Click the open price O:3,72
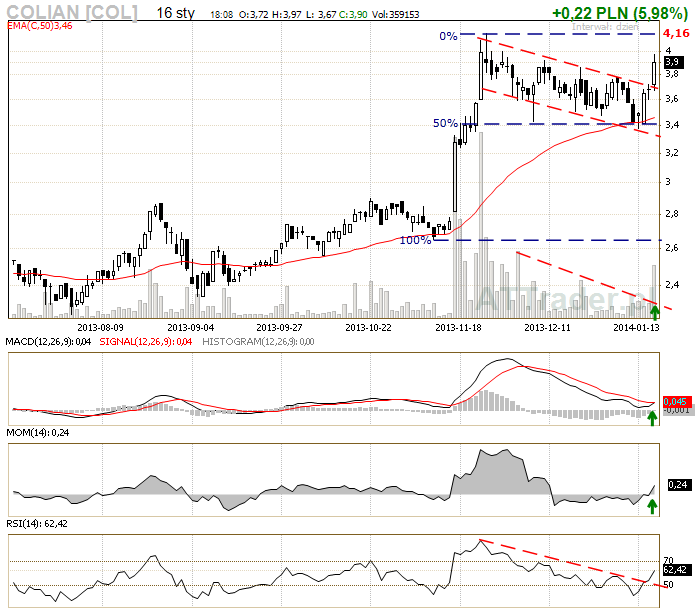Screen dimensions: 700x613 253,15
